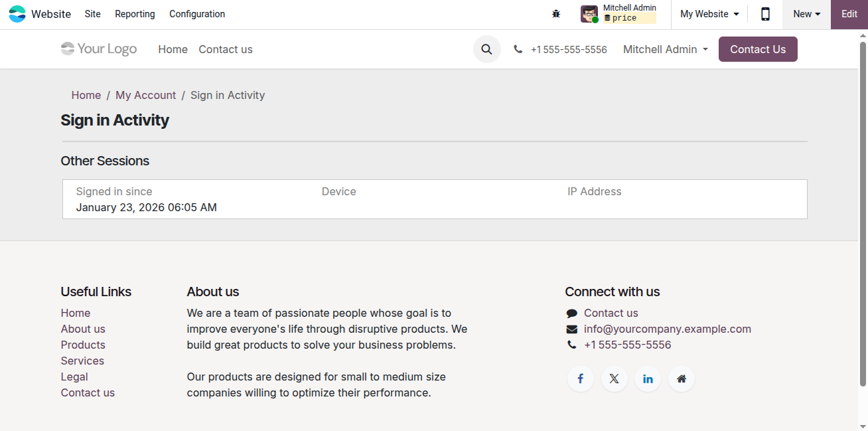Open LinkedIn social icon in footer
Viewport: 868px width, 431px height.
(x=648, y=379)
